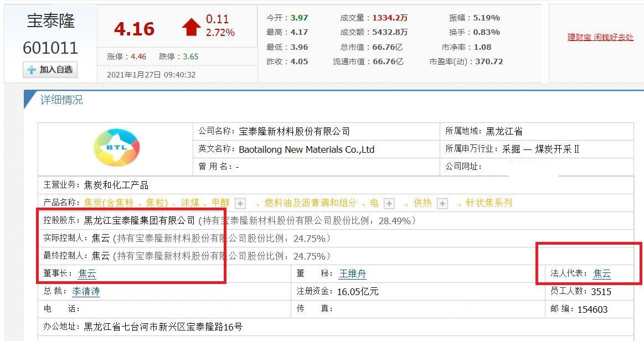The width and height of the screenshot is (644, 341).
Task: Select the company name 宝泰隆新材料股份有限公司
Action: point(295,131)
